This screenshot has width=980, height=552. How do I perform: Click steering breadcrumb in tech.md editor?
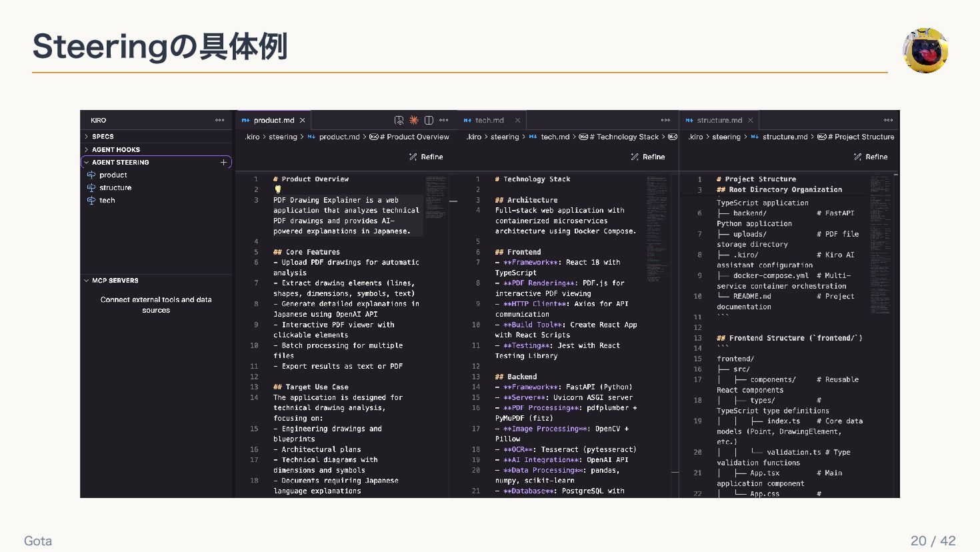[x=505, y=137]
